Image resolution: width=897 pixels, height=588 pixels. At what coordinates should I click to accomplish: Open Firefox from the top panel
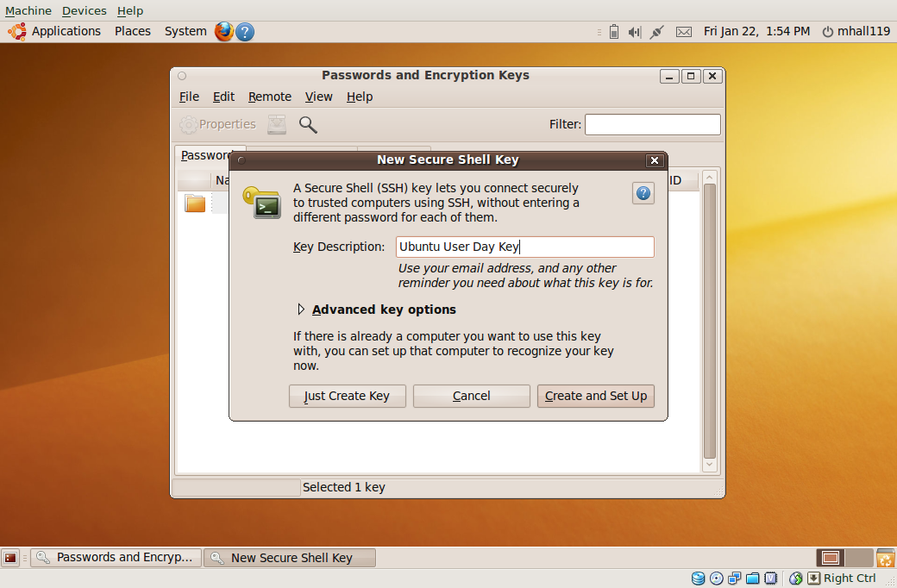[224, 31]
